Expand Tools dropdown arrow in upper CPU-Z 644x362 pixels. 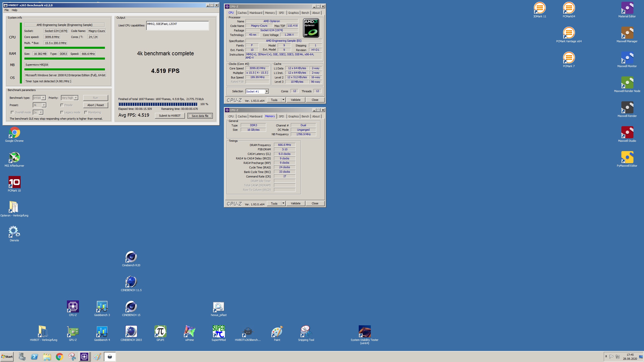coord(283,100)
